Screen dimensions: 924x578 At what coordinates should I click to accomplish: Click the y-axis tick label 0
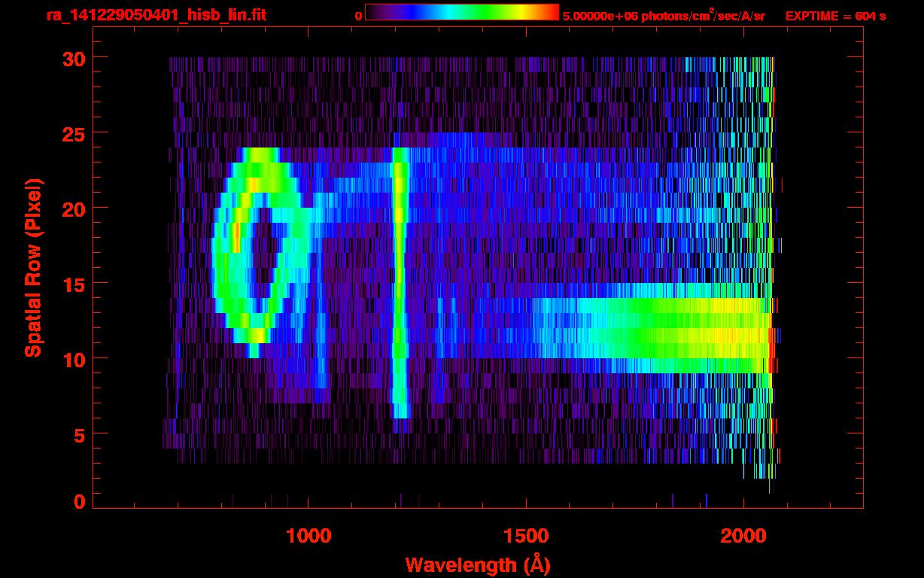point(78,501)
